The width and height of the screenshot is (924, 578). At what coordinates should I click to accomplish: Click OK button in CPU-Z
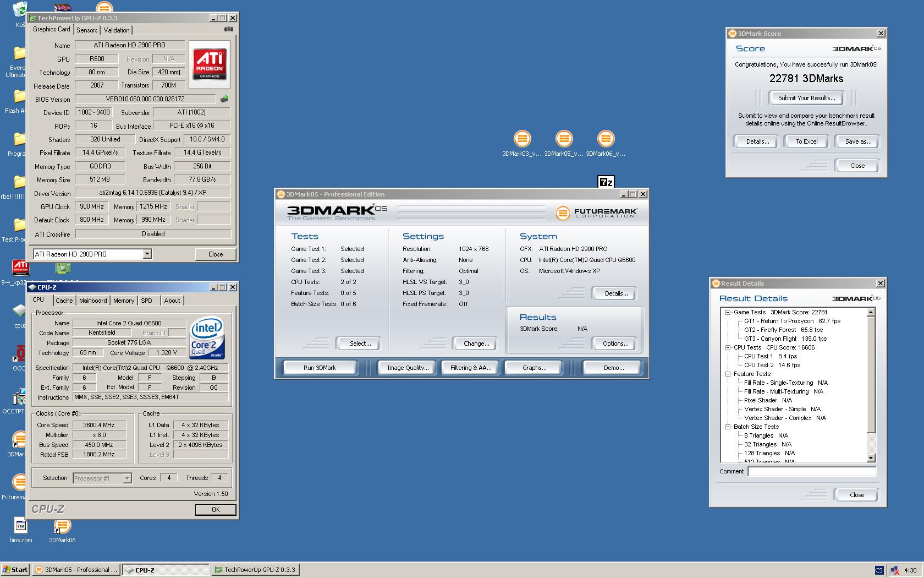[216, 510]
